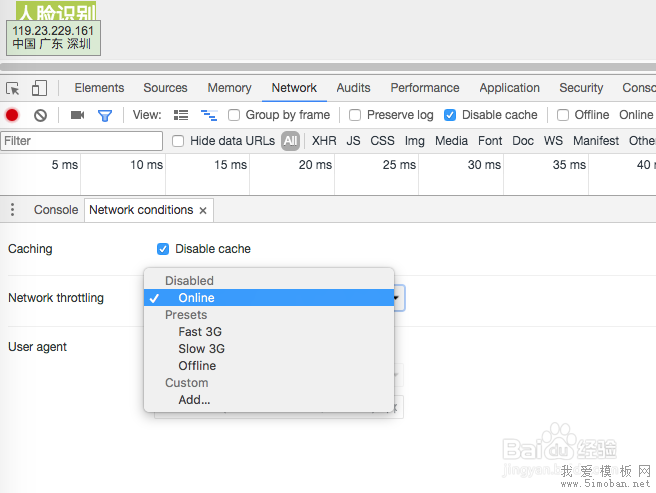
Task: Clear the network log with the clear icon
Action: click(40, 115)
